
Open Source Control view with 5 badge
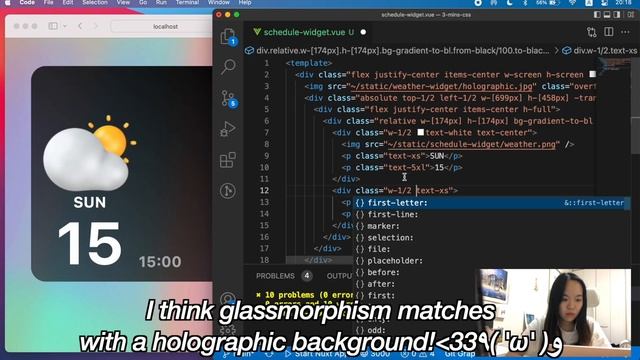[228, 98]
